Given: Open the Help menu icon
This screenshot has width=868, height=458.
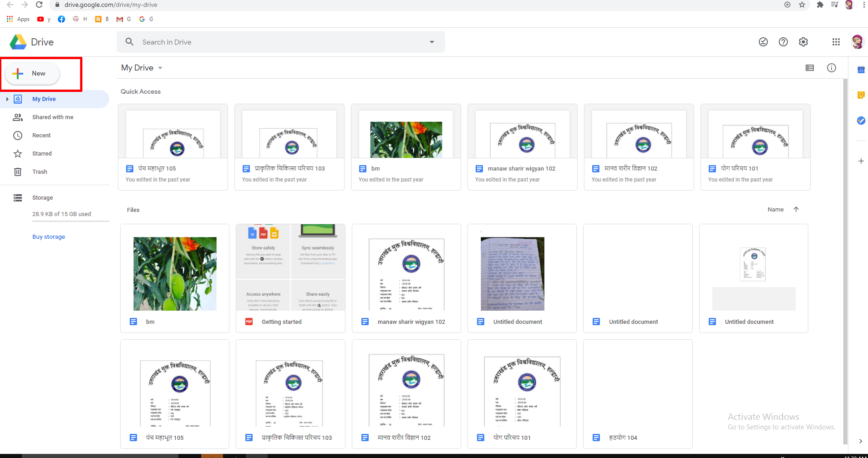Looking at the screenshot, I should 783,41.
